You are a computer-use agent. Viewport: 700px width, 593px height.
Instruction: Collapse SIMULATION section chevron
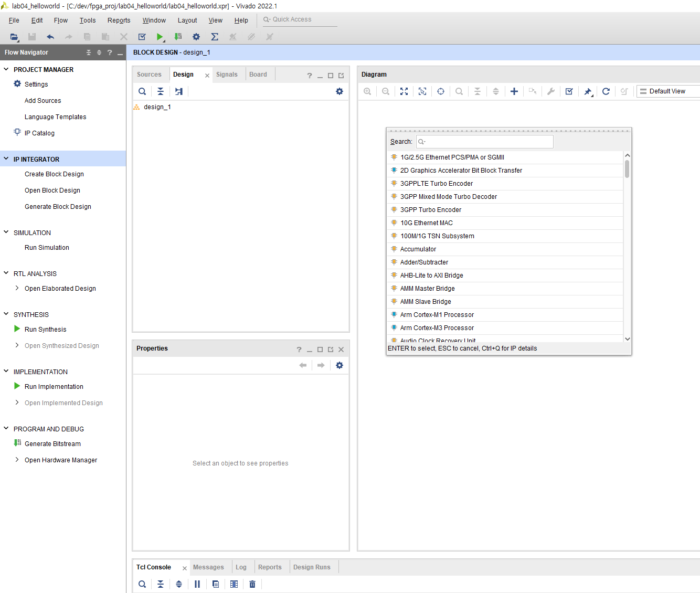[x=6, y=232]
